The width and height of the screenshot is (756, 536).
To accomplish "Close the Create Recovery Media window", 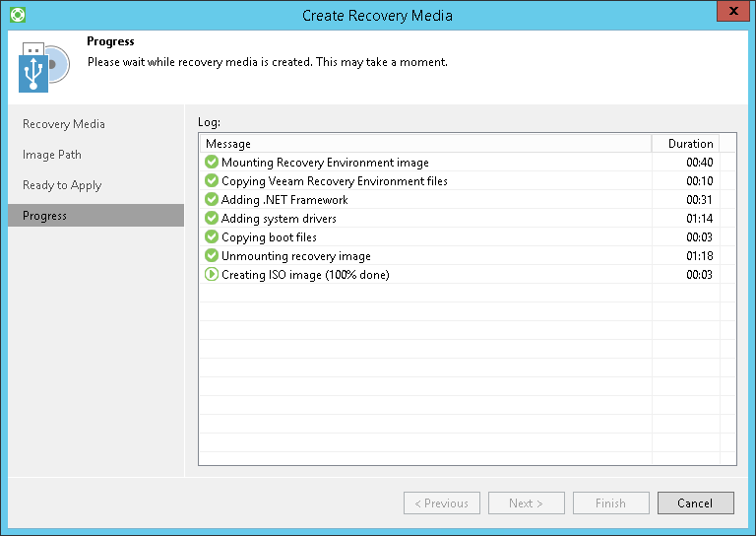I will (729, 13).
